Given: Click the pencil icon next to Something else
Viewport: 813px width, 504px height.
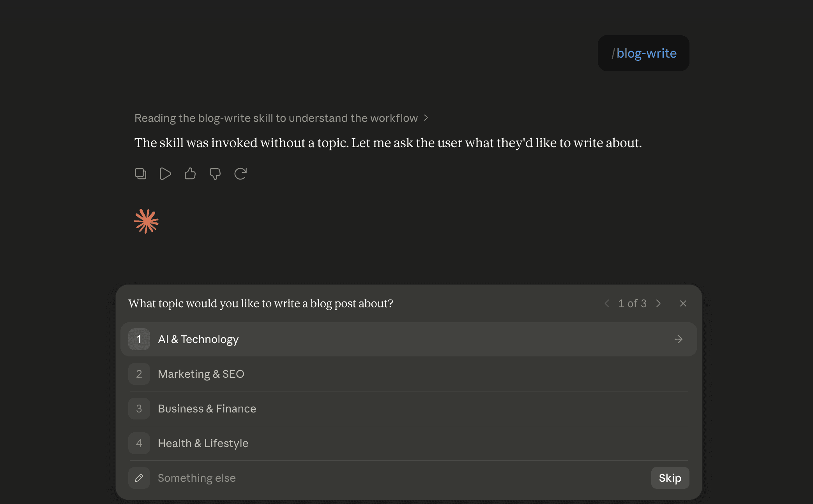Looking at the screenshot, I should (139, 478).
